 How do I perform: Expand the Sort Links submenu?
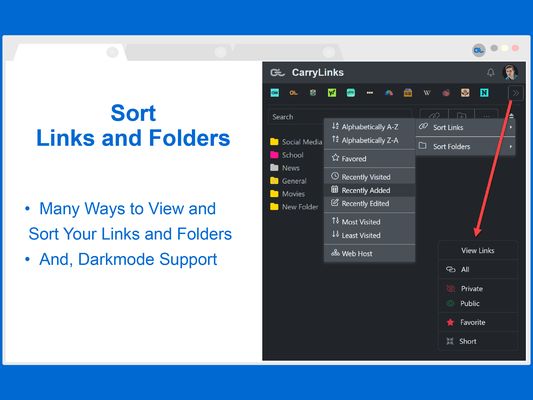465,127
